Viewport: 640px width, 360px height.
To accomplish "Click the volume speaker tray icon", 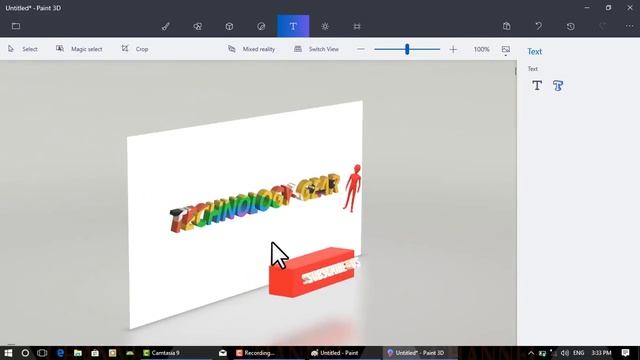I will [x=565, y=353].
